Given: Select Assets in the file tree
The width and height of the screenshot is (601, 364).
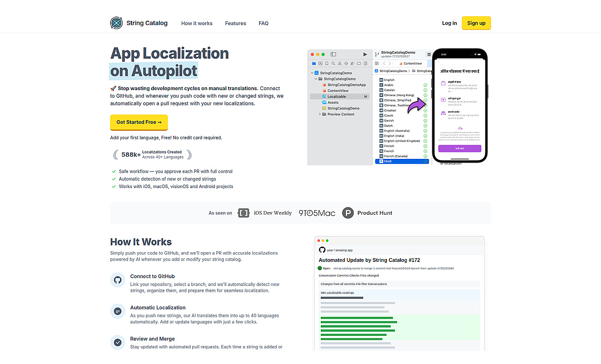Looking at the screenshot, I should [330, 103].
